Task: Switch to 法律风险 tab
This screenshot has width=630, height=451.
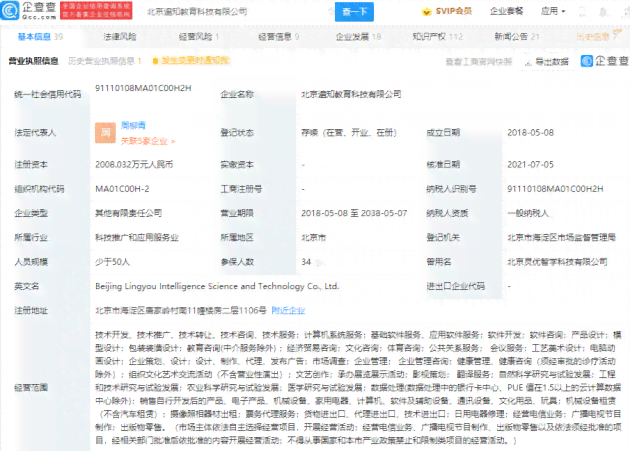Action: click(120, 37)
